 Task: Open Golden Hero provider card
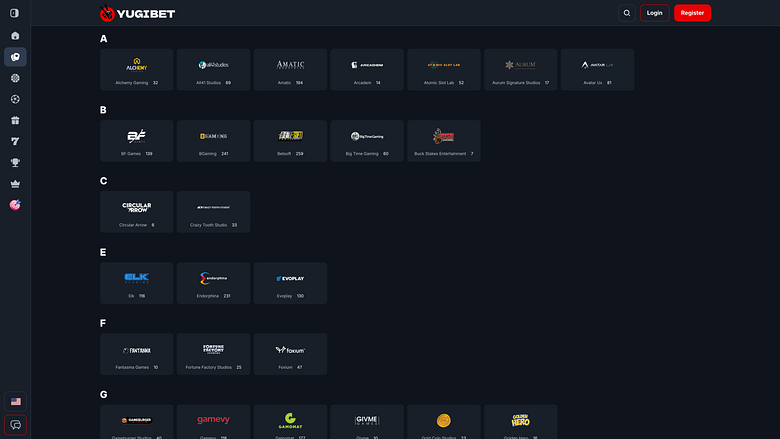coord(521,422)
